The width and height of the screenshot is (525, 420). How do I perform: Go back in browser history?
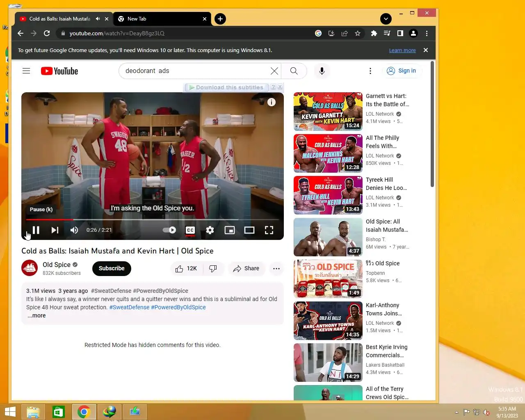tap(21, 33)
